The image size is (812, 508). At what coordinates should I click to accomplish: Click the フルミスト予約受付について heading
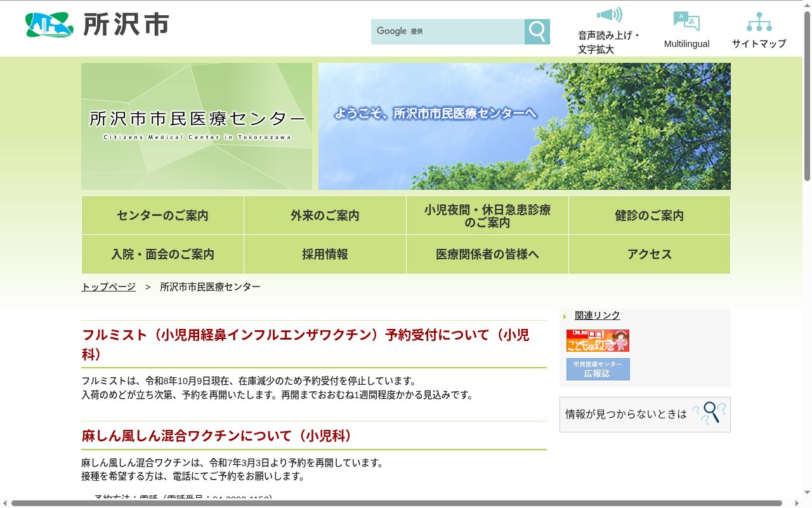click(x=314, y=344)
